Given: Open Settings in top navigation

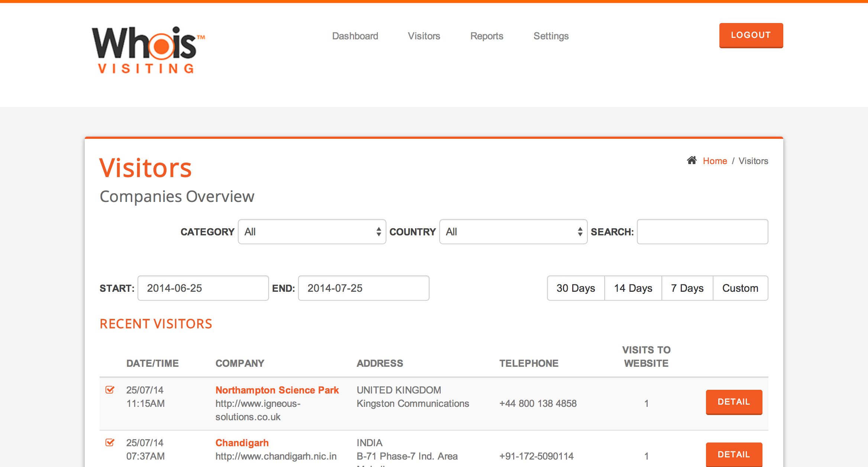Looking at the screenshot, I should click(551, 36).
